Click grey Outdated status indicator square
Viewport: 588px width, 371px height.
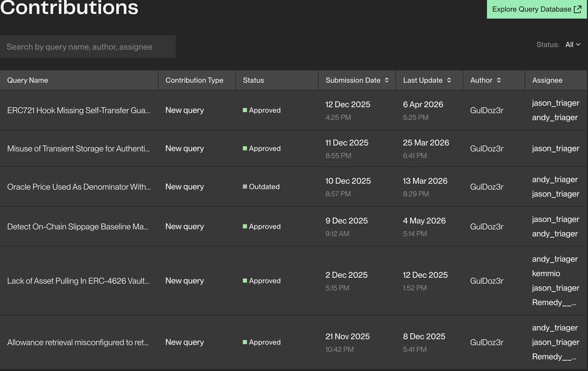click(245, 187)
